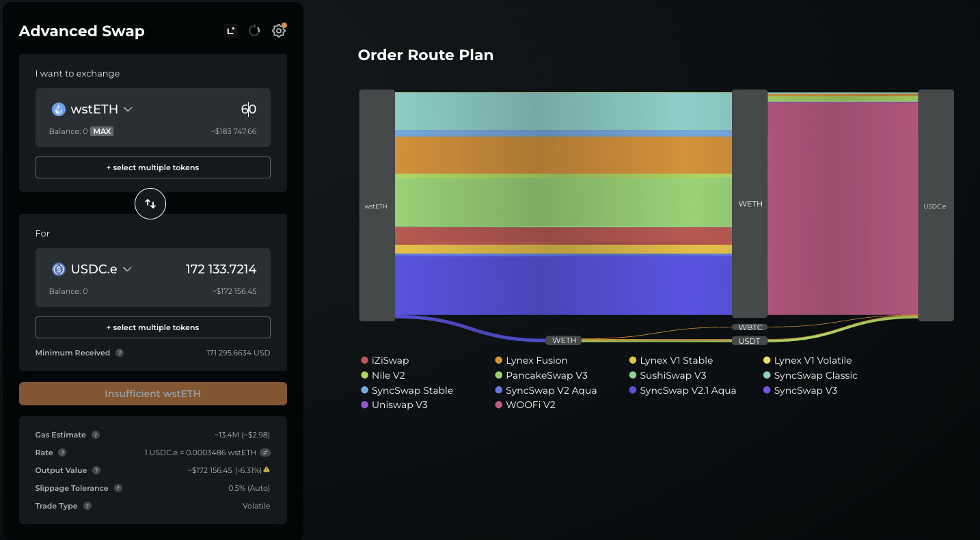Click the help icon beside Rate
The width and height of the screenshot is (980, 540).
(62, 453)
